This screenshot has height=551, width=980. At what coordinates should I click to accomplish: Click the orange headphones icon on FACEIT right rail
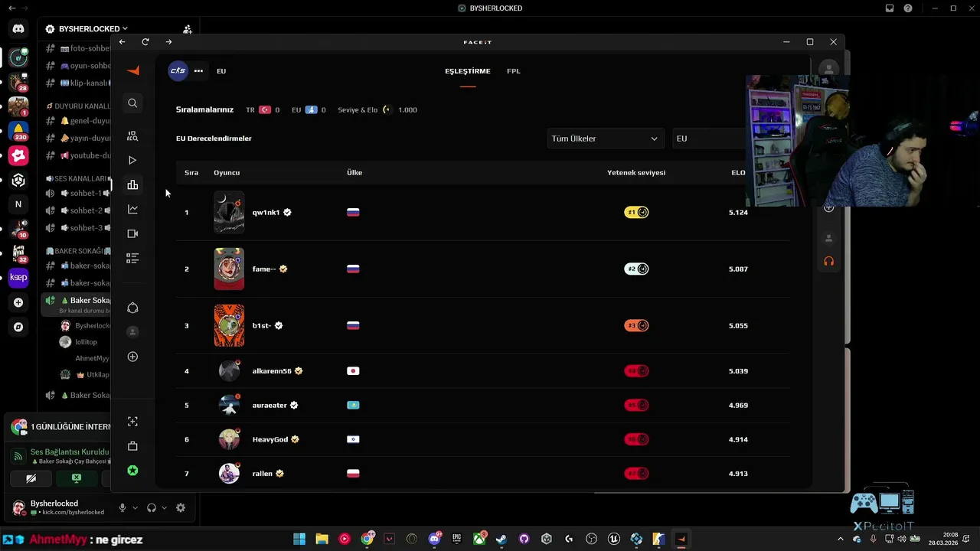[x=828, y=261]
